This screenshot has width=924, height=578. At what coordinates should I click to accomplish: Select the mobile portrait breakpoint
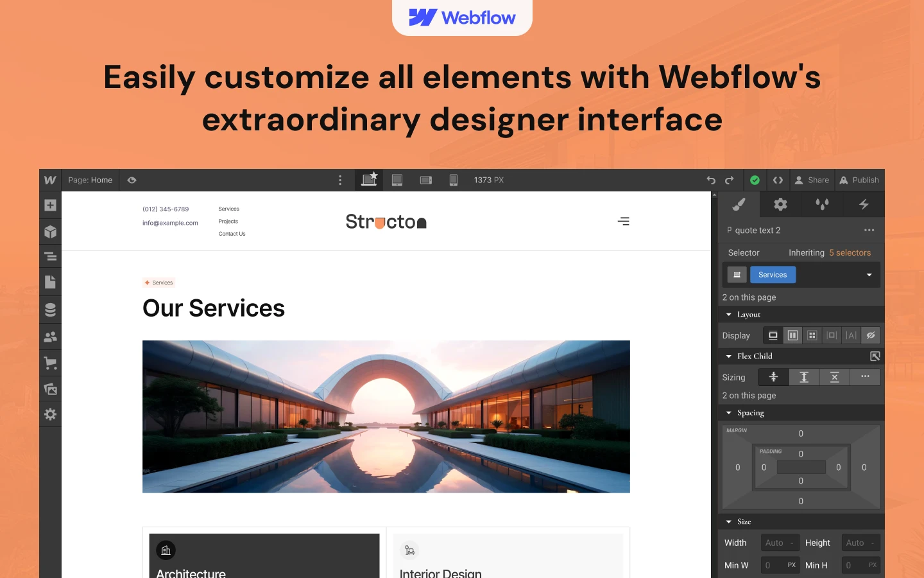453,180
